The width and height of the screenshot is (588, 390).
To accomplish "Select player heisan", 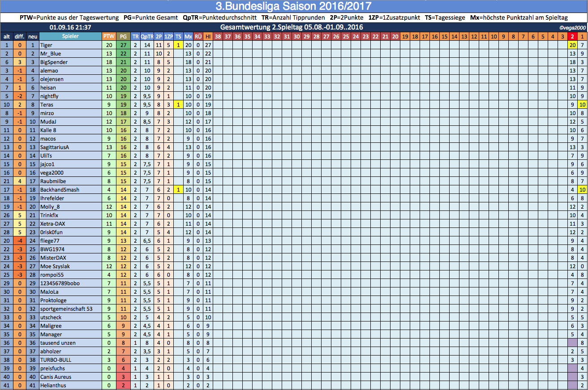I will pyautogui.click(x=48, y=88).
